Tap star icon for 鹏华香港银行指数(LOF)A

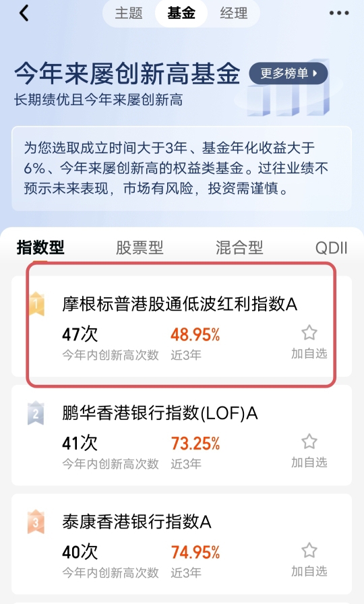pyautogui.click(x=309, y=442)
